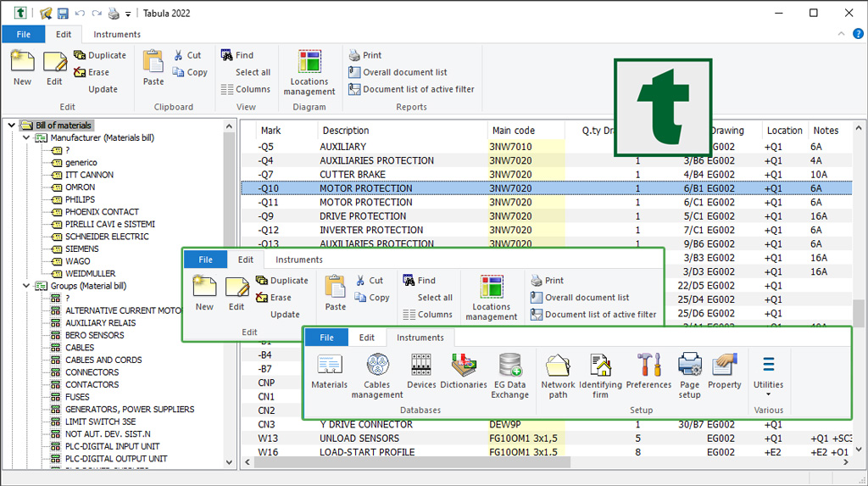The height and width of the screenshot is (486, 868).
Task: Click the Undo arrow in title bar
Action: [x=80, y=14]
